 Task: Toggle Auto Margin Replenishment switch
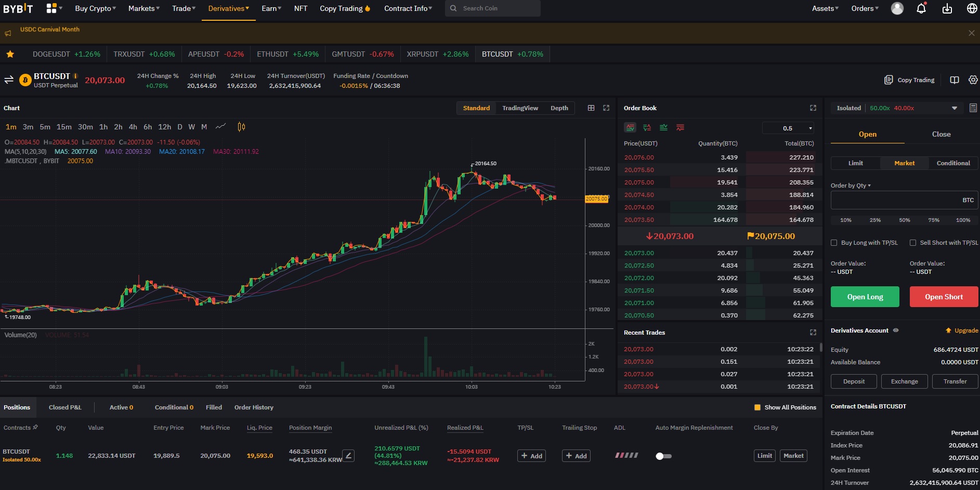[x=663, y=456]
